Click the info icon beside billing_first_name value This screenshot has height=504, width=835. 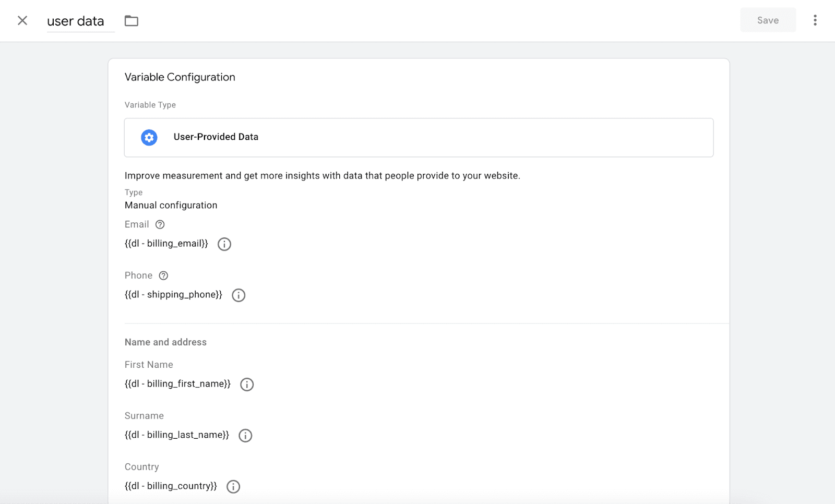click(x=246, y=385)
